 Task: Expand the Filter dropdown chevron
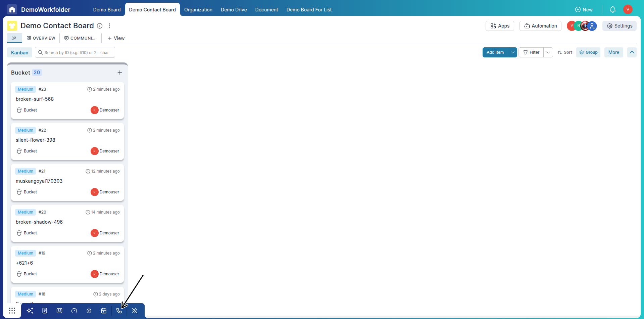pos(548,52)
